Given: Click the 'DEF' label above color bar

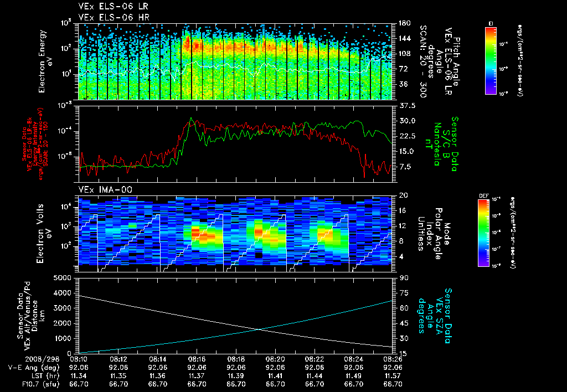Looking at the screenshot, I should [483, 196].
